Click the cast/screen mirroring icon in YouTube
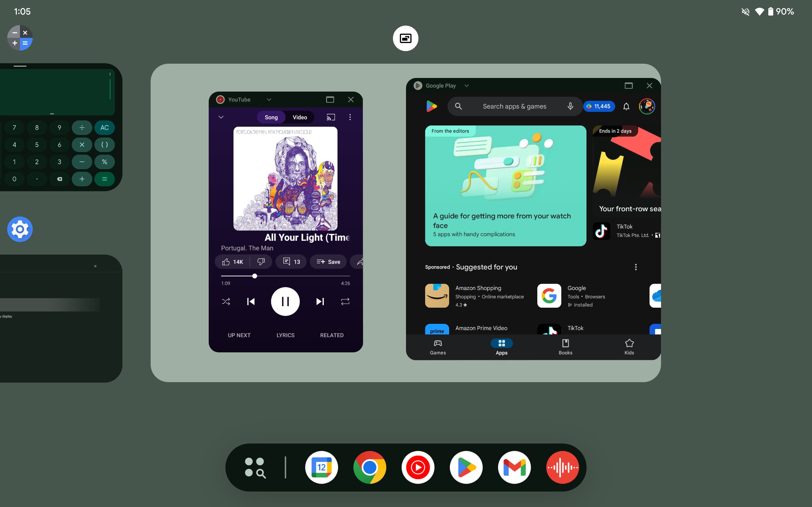Viewport: 812px width, 507px height. [330, 117]
